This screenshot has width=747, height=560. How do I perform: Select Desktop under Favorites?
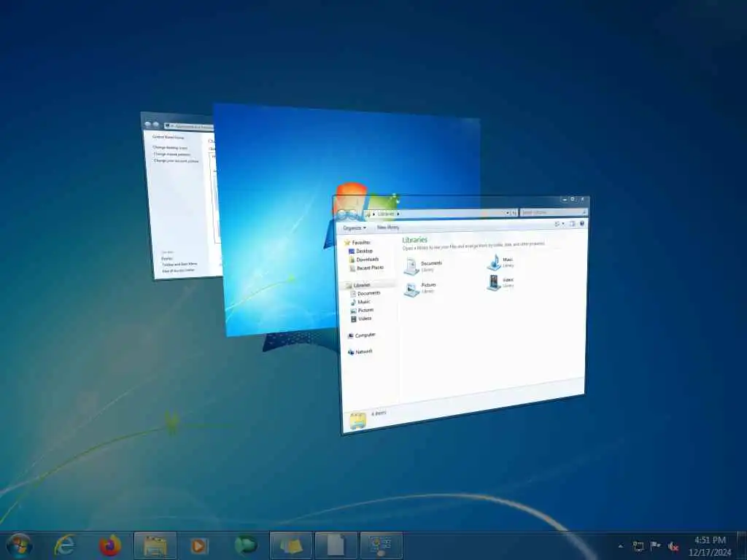click(360, 251)
